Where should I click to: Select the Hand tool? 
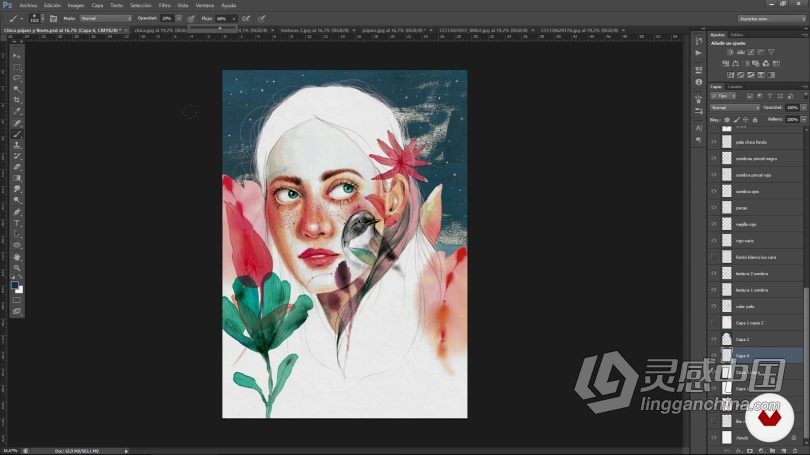tap(17, 257)
